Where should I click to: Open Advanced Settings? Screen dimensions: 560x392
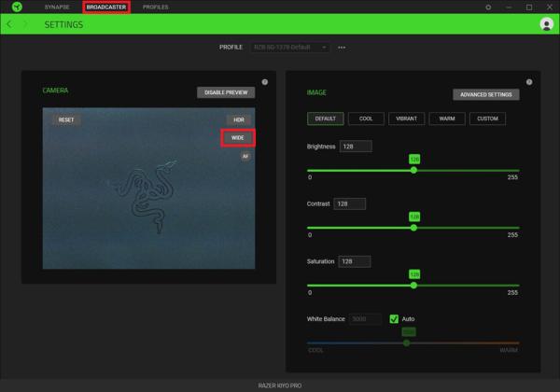(x=485, y=94)
